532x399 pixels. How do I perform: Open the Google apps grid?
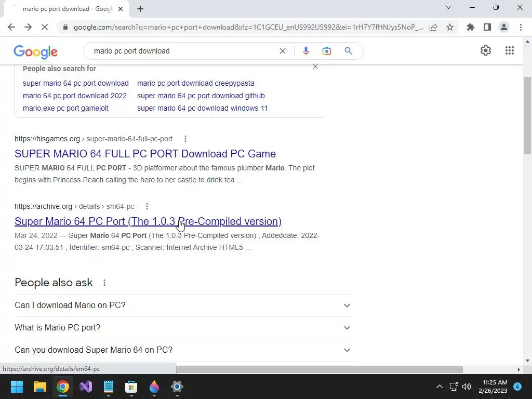tap(510, 50)
